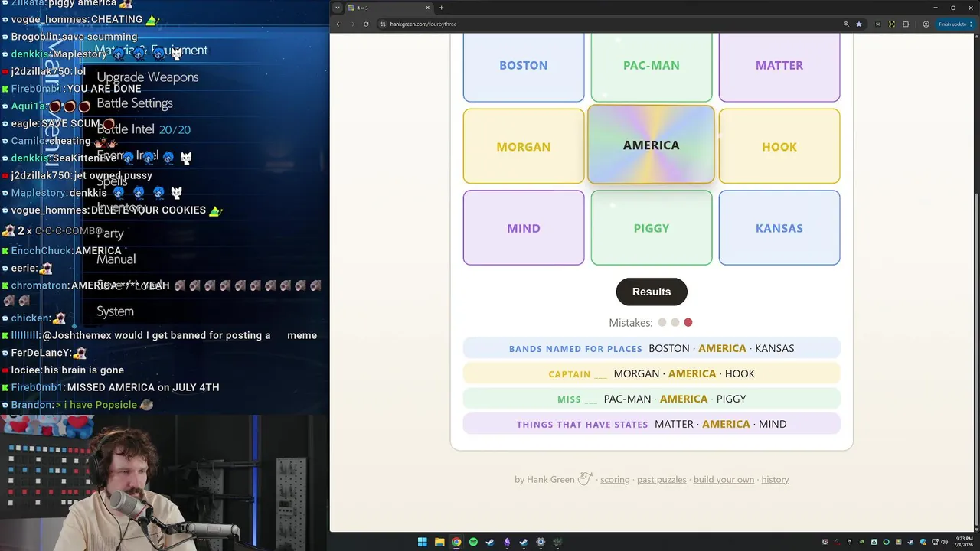The image size is (980, 551).
Task: Open the build your own link
Action: click(x=724, y=480)
